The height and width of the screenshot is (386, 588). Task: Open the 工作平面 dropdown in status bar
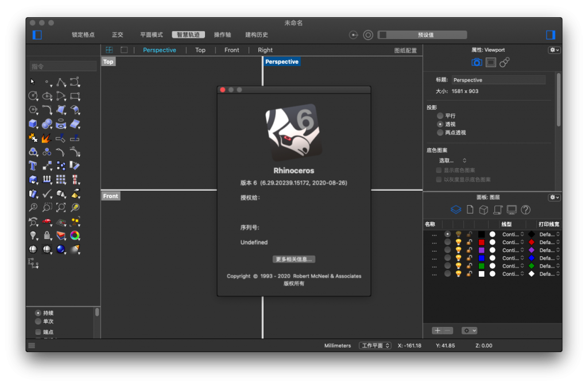(x=375, y=345)
